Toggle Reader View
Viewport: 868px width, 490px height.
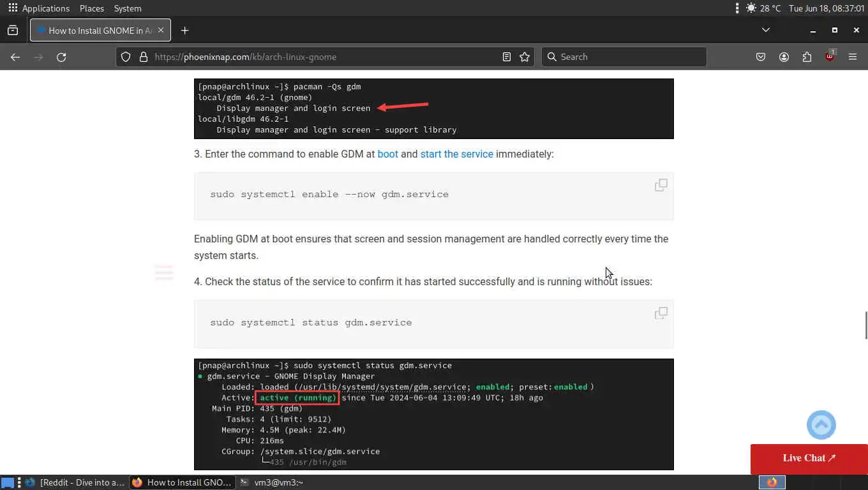(507, 57)
